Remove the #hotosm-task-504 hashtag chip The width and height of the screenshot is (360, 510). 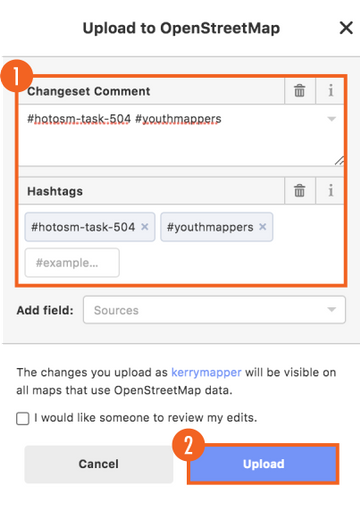145,227
